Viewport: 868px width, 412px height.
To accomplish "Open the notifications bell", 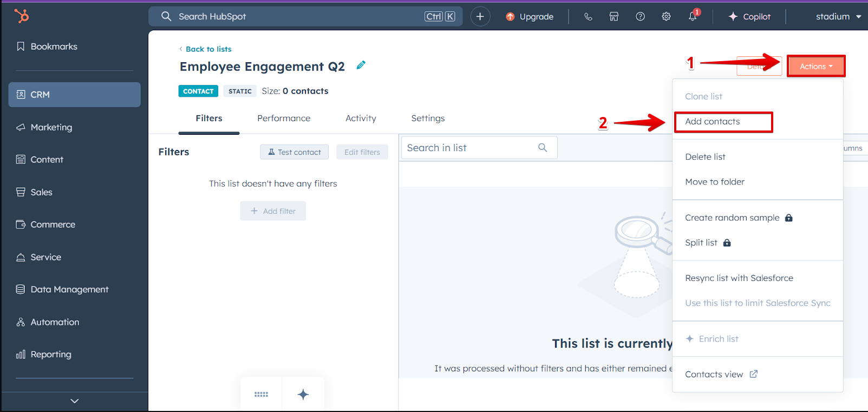I will click(693, 16).
